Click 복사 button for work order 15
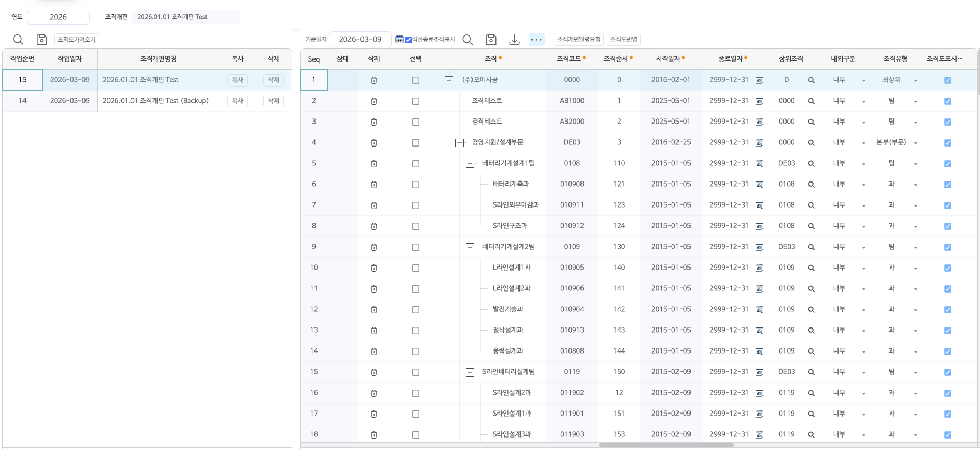Screen dimensions: 980x449 tap(237, 80)
